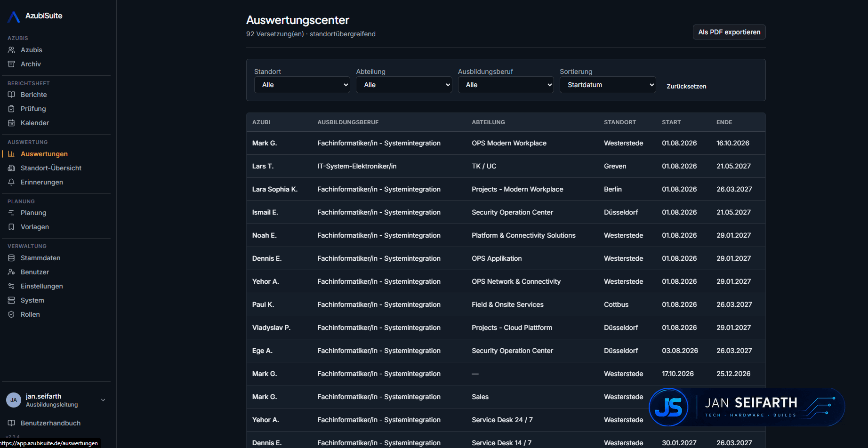Click the System server icon
The image size is (868, 448).
tap(11, 300)
